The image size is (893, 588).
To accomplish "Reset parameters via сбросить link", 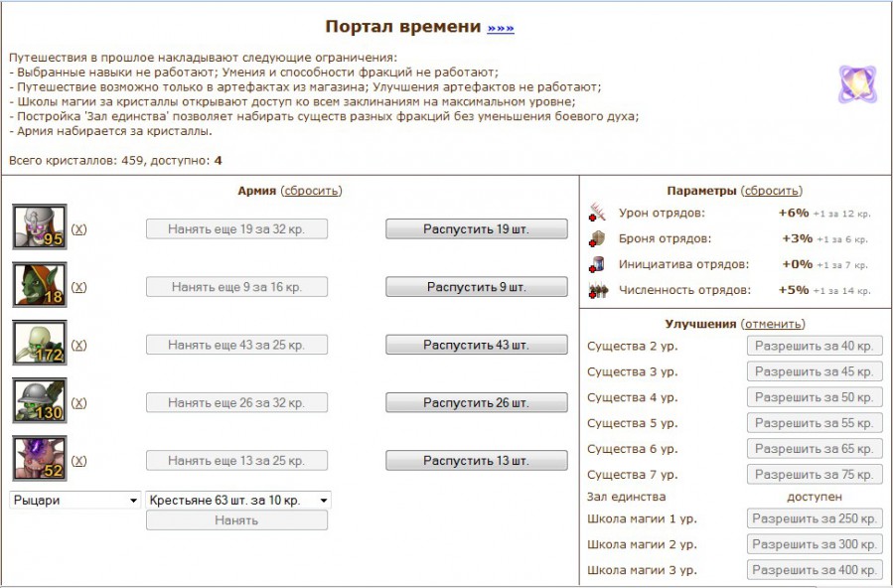I will pyautogui.click(x=772, y=191).
